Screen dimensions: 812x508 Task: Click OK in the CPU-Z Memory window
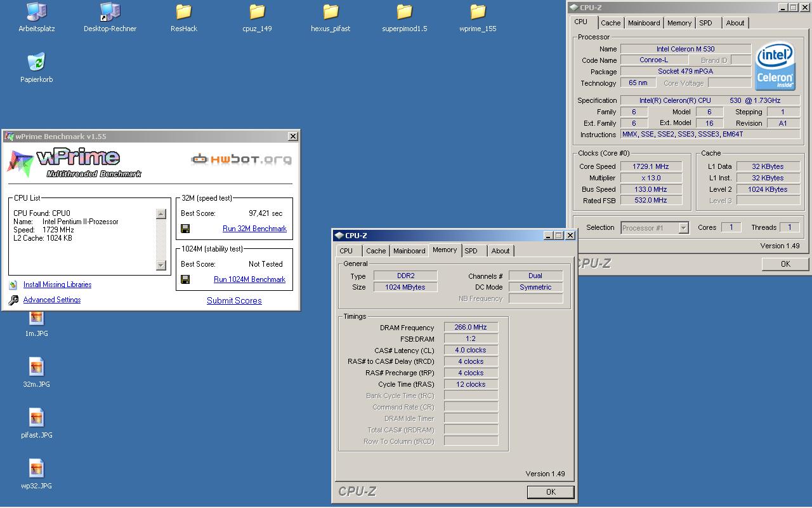[x=551, y=491]
